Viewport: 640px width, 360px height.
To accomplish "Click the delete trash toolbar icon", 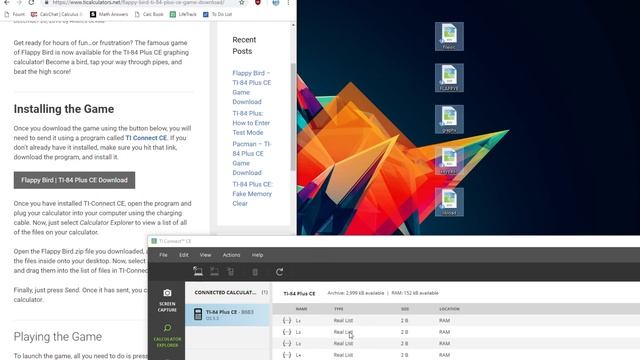I will pos(255,272).
